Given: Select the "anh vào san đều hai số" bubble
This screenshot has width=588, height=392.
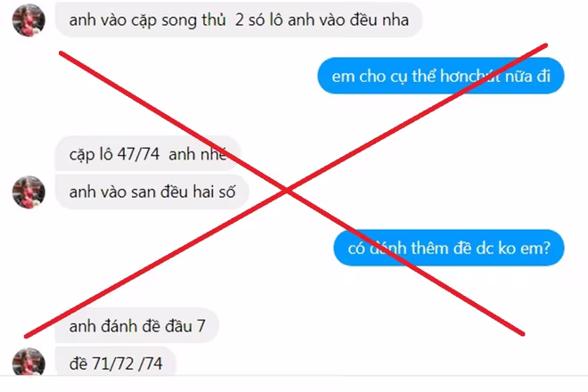Looking at the screenshot, I should coord(151,192).
